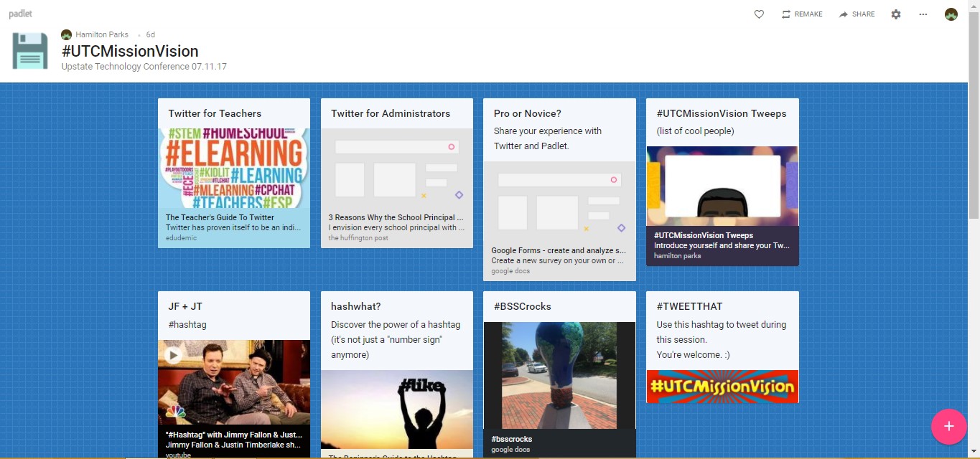The width and height of the screenshot is (980, 459).
Task: Click Twitter for Administrators post title
Action: coord(391,113)
